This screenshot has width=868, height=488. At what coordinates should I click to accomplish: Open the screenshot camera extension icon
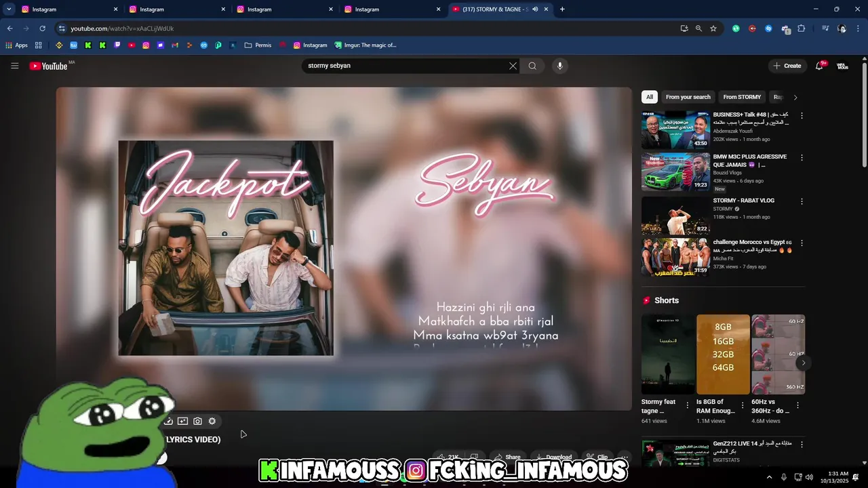pyautogui.click(x=197, y=421)
